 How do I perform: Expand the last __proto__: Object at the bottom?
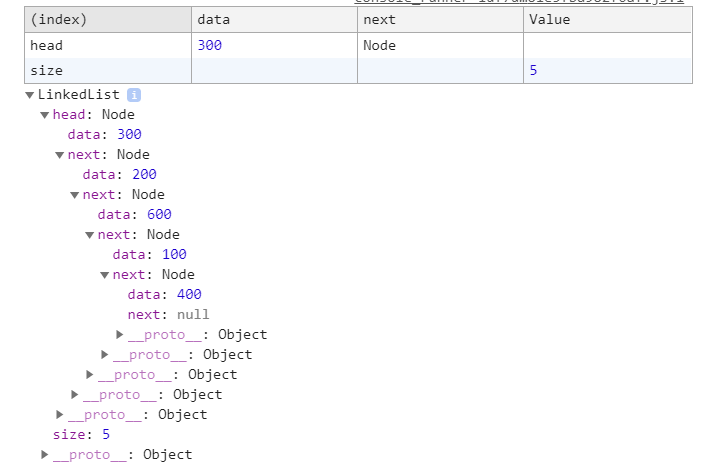pos(45,454)
